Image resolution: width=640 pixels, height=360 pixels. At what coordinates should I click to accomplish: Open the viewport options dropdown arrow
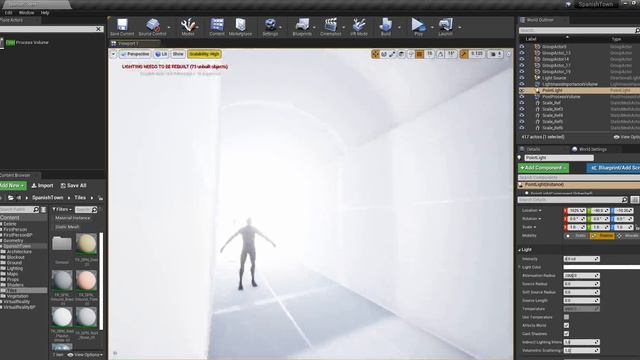point(113,54)
